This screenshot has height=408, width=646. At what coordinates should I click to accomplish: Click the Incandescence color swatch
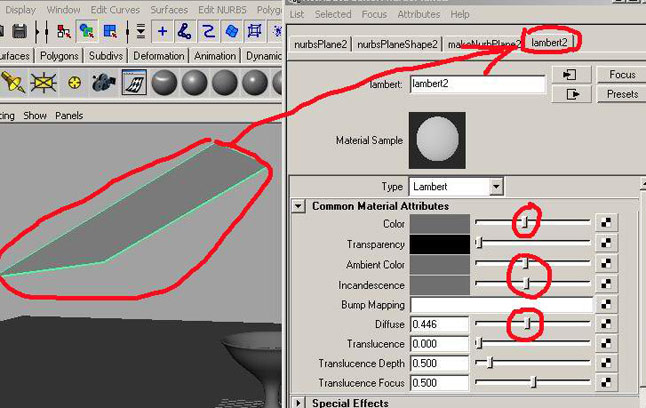tap(440, 285)
